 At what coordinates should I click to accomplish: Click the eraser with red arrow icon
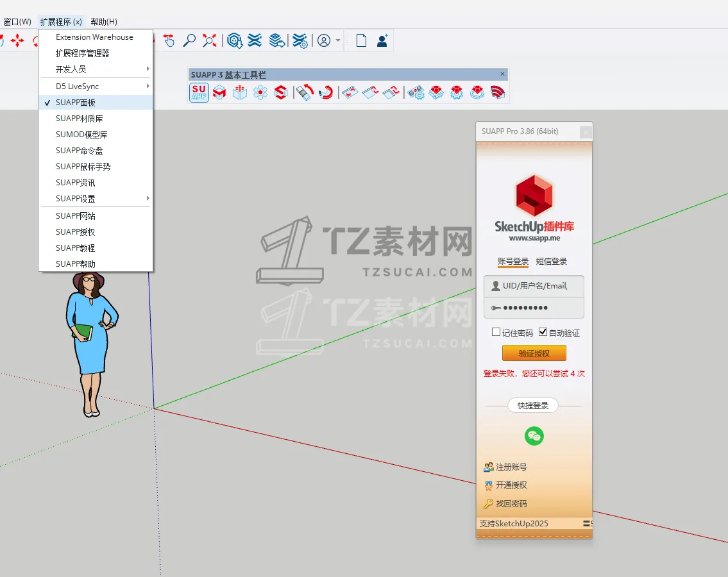305,92
